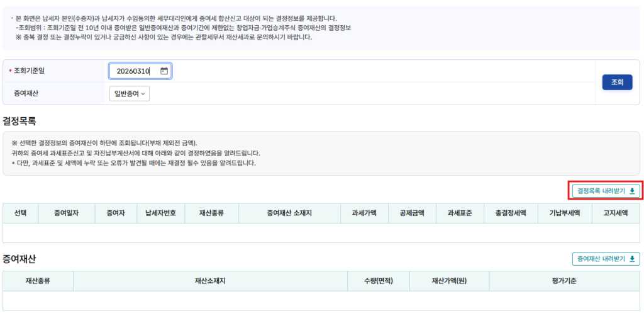Select the 과세가액 column header
Screen dimensions: 644x313
[x=364, y=213]
